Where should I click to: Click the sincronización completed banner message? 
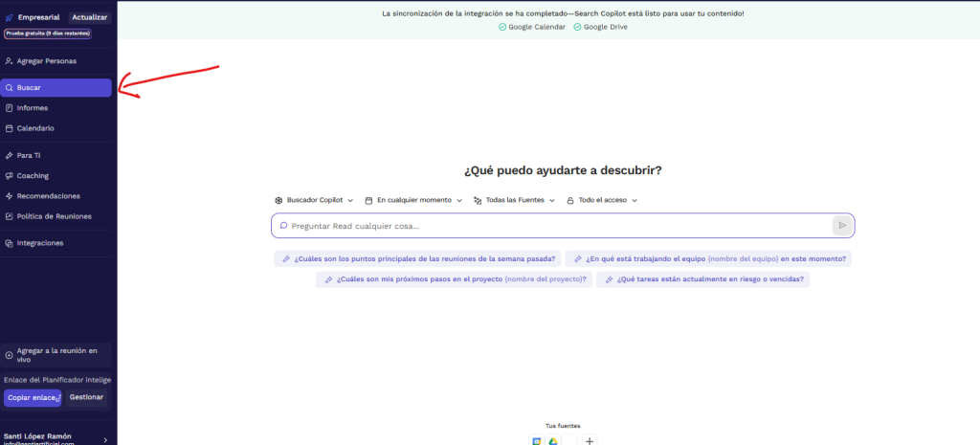click(x=563, y=13)
